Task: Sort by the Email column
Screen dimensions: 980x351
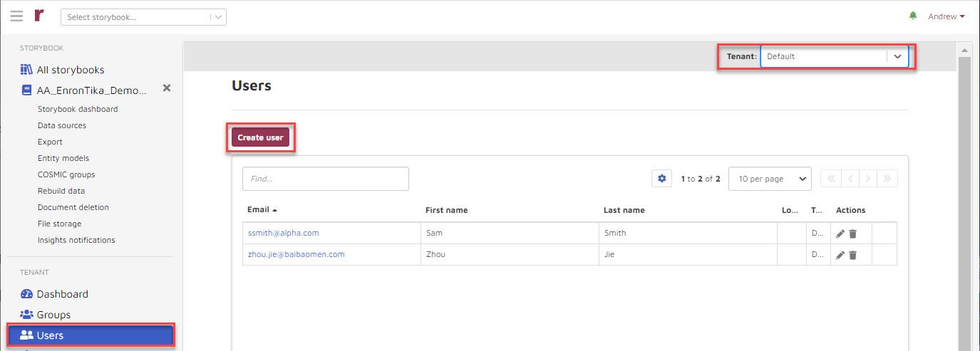Action: (x=262, y=210)
